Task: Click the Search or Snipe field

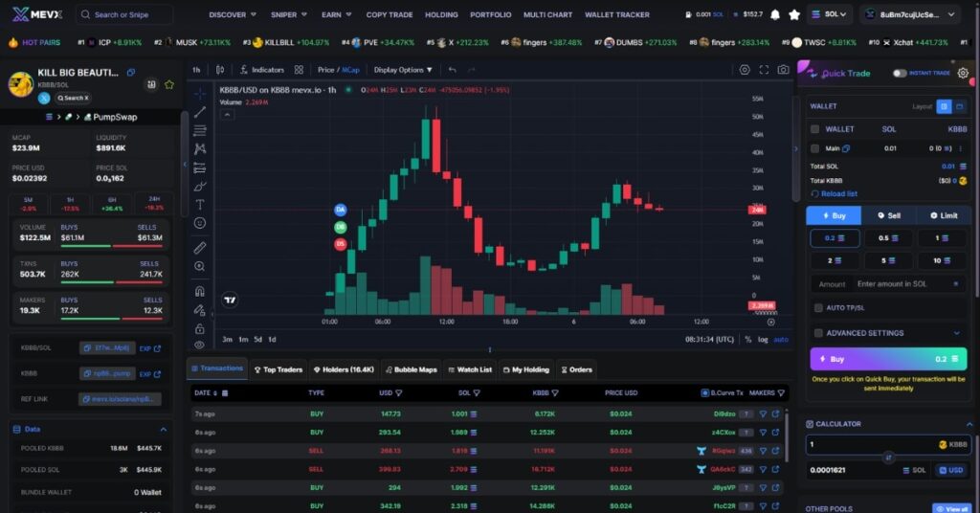Action: (x=123, y=14)
